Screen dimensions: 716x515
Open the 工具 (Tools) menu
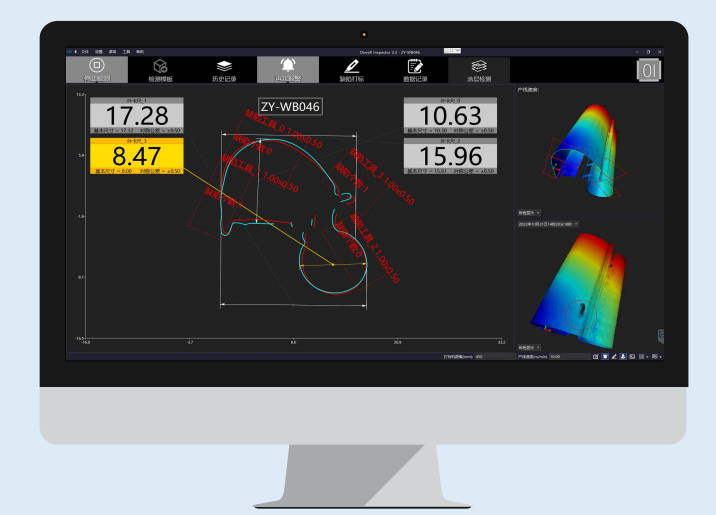[x=126, y=52]
